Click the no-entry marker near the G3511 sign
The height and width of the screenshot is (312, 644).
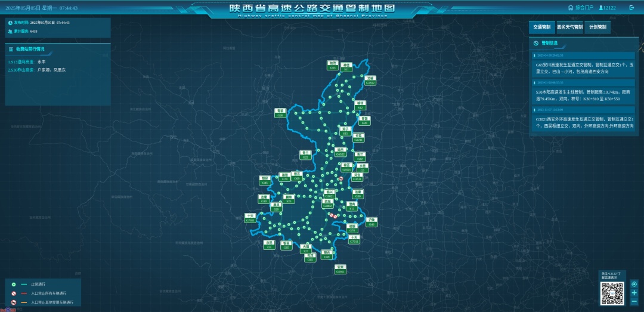pos(340,179)
